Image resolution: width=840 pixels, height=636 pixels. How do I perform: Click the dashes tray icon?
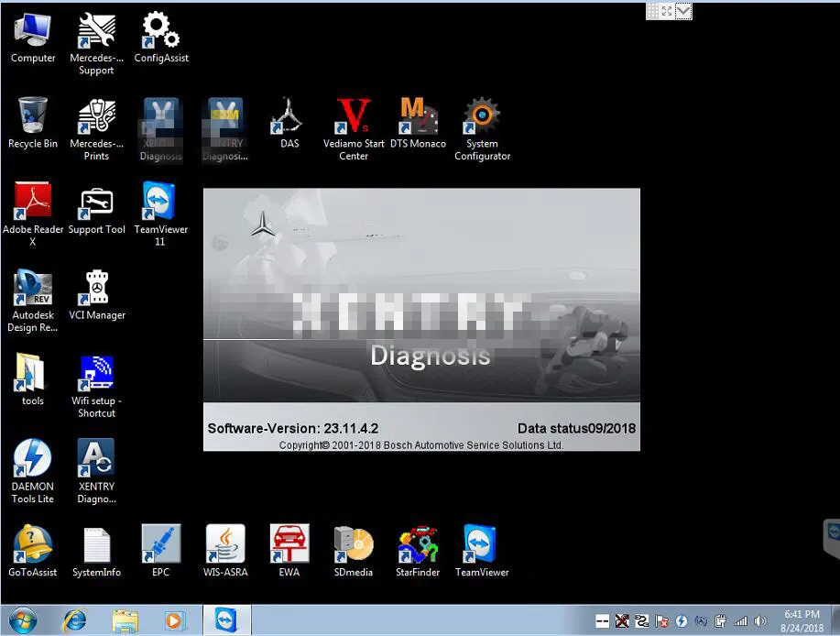pos(602,621)
